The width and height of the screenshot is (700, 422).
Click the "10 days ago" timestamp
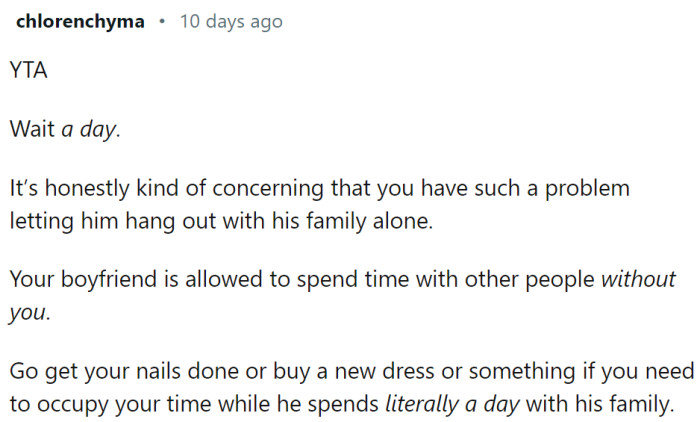point(231,22)
